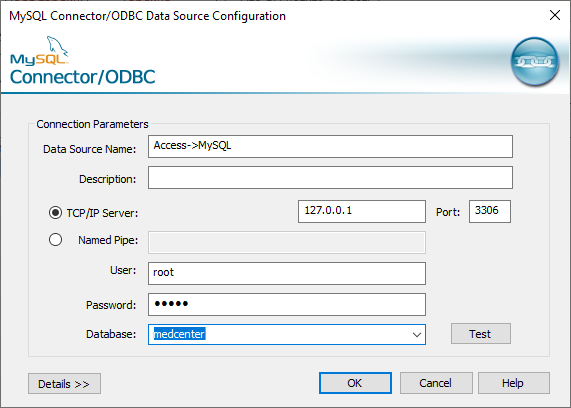Open the Database dropdown arrow
Screen dimensions: 571x408
pyautogui.click(x=417, y=334)
